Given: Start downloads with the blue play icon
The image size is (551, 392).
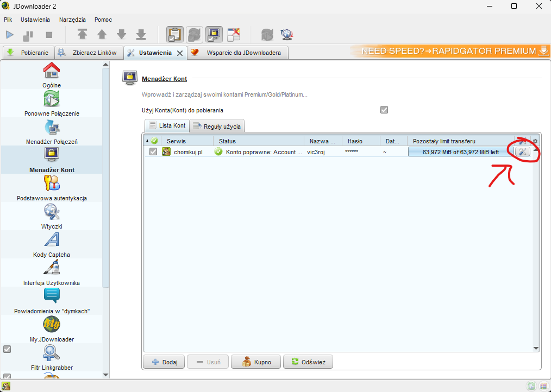Looking at the screenshot, I should [10, 34].
